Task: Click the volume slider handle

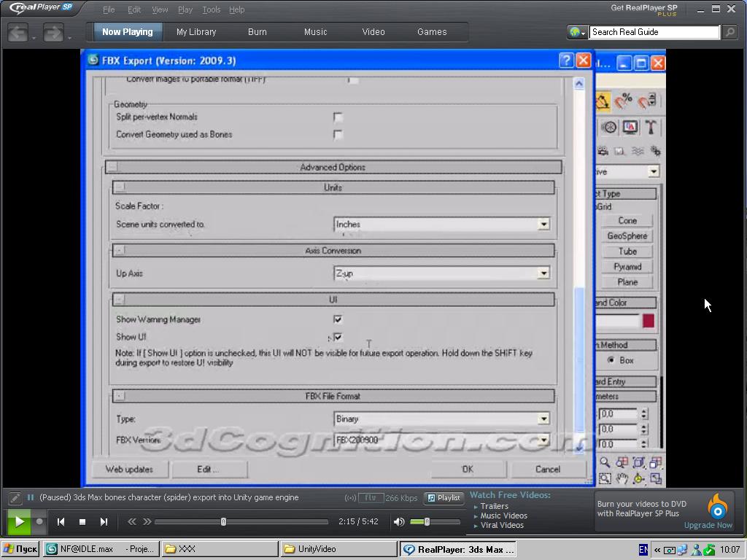Action: point(427,522)
